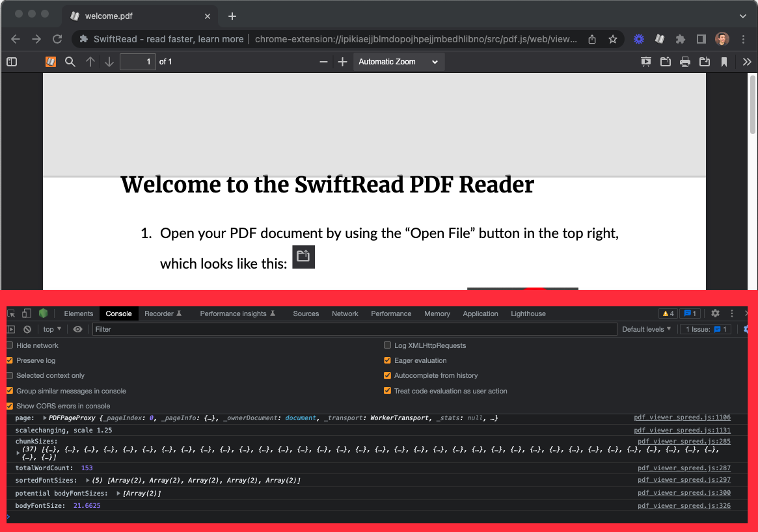The height and width of the screenshot is (532, 758).
Task: Open the PDF viewer tools overflow menu
Action: pyautogui.click(x=747, y=62)
